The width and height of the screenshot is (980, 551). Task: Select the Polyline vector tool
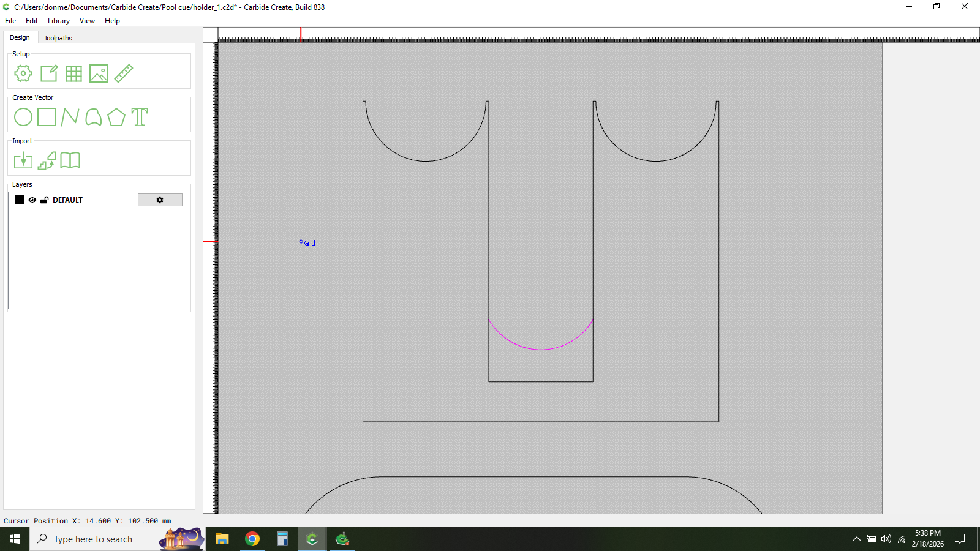pyautogui.click(x=70, y=117)
